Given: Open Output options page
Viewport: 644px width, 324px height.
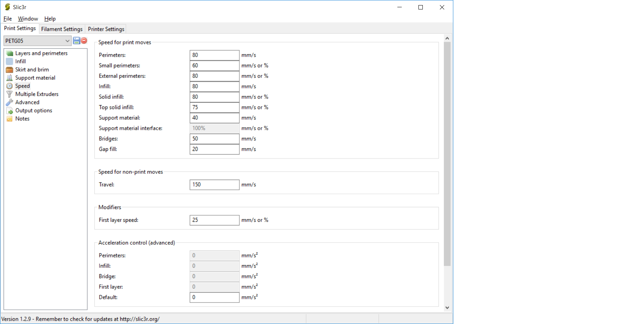Looking at the screenshot, I should point(33,111).
